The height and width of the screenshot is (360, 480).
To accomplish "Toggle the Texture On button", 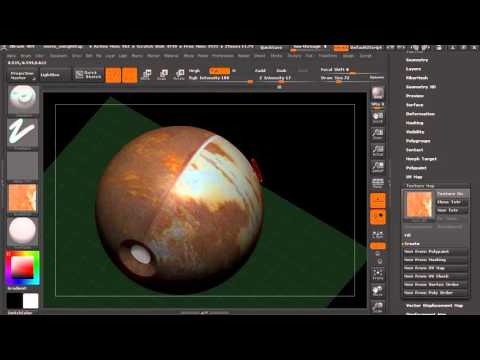I will tap(452, 194).
